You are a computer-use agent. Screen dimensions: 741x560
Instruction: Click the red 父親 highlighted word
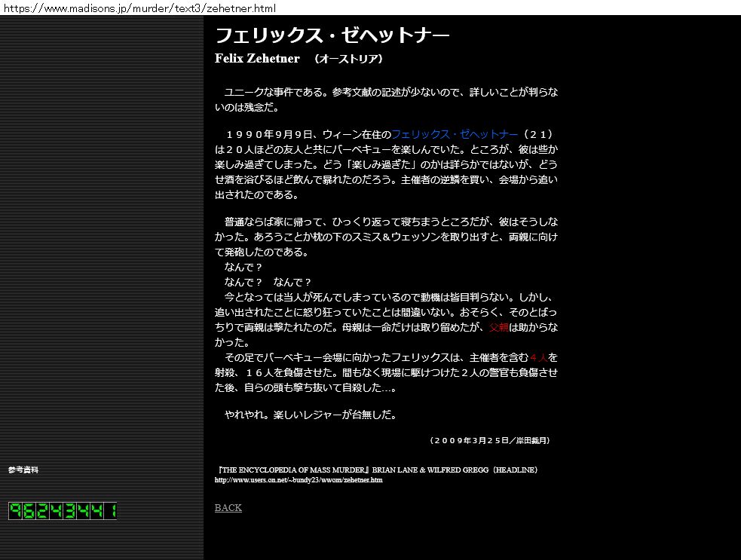pos(499,327)
